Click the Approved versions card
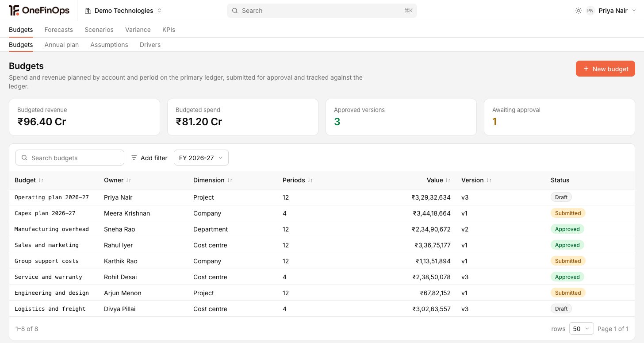Image resolution: width=644 pixels, height=343 pixels. point(401,117)
